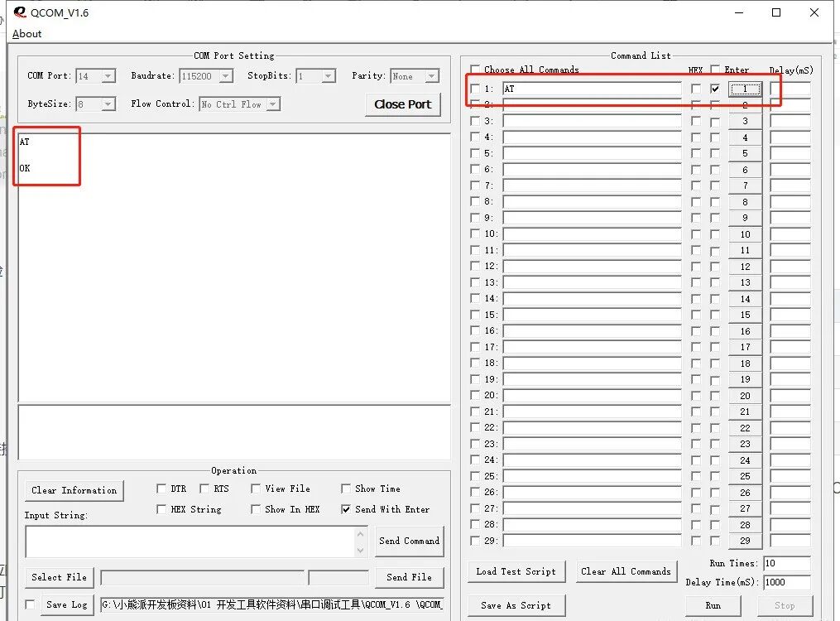Click the Select File button
The width and height of the screenshot is (840, 621).
(x=59, y=577)
